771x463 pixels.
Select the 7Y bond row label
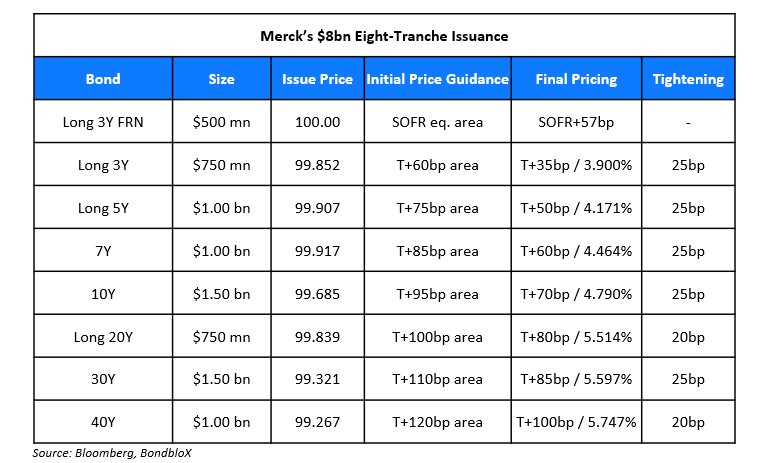point(103,251)
